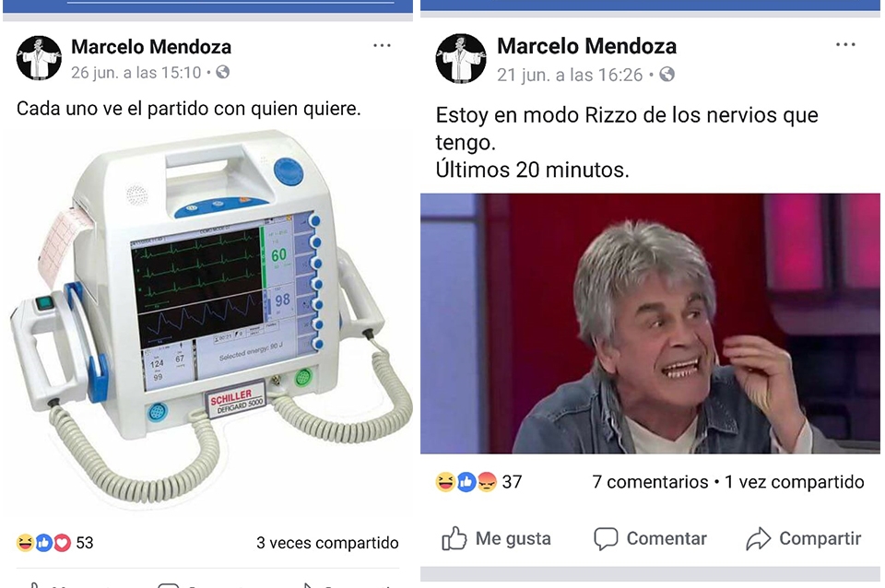The width and height of the screenshot is (885, 588).
Task: Open 7 comentarios link
Action: pyautogui.click(x=650, y=482)
